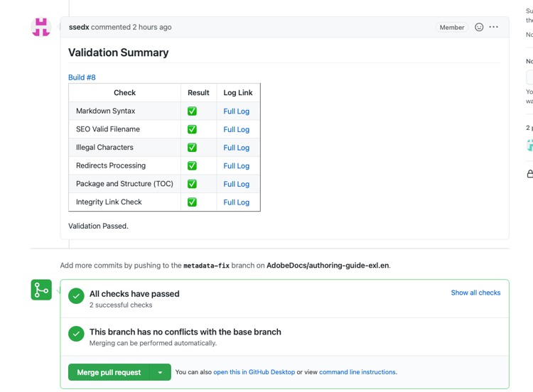Click the no conflicts checkmark icon
Screen dimensions: 533x392
pos(76,334)
